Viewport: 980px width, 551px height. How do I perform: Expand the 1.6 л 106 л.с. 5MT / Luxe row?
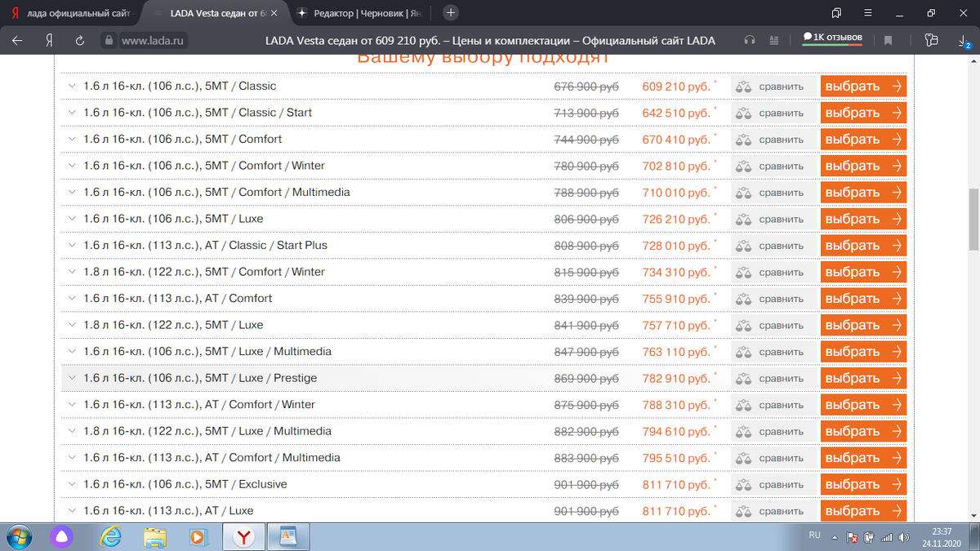(x=72, y=219)
